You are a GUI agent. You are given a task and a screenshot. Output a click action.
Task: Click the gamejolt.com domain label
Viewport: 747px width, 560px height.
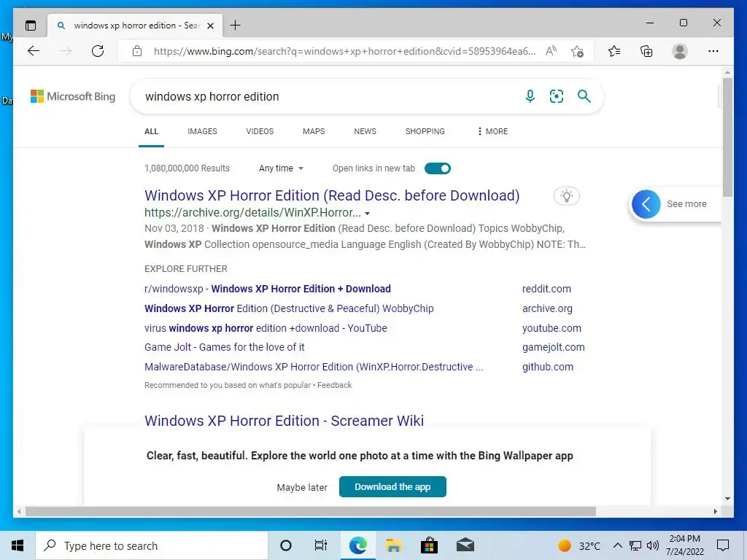point(553,347)
